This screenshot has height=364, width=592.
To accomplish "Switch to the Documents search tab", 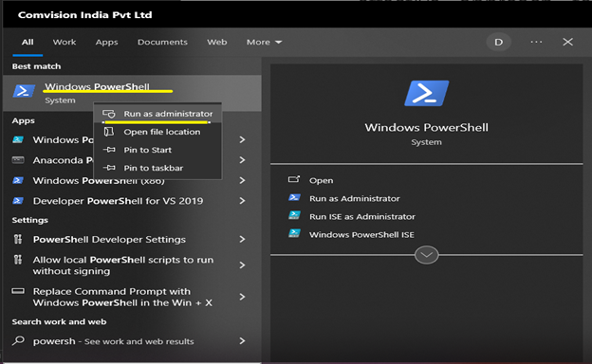I will tap(162, 42).
